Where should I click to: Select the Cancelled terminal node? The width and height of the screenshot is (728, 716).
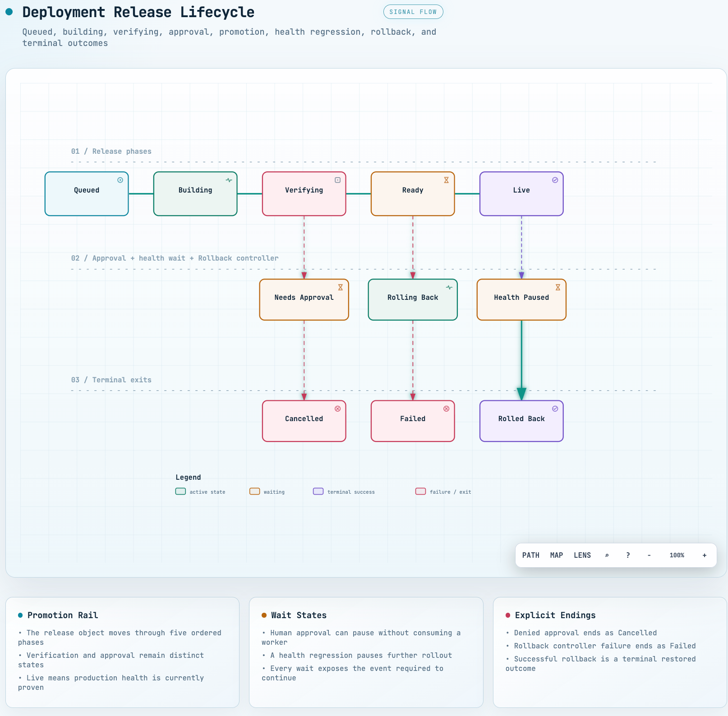[304, 421]
